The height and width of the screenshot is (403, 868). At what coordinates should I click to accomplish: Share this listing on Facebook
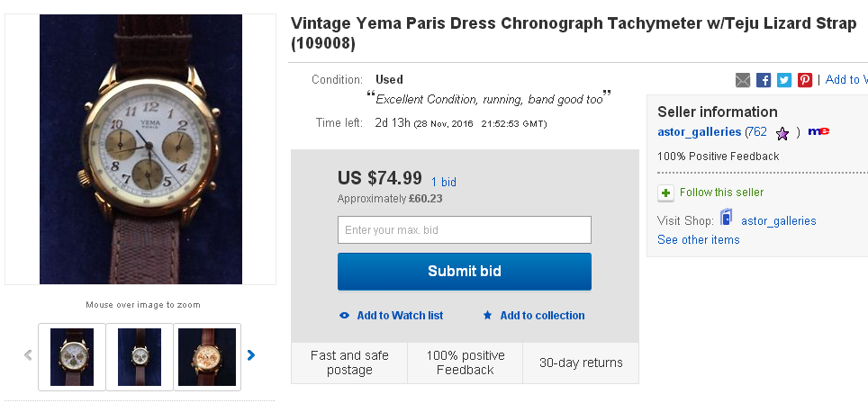[x=764, y=80]
